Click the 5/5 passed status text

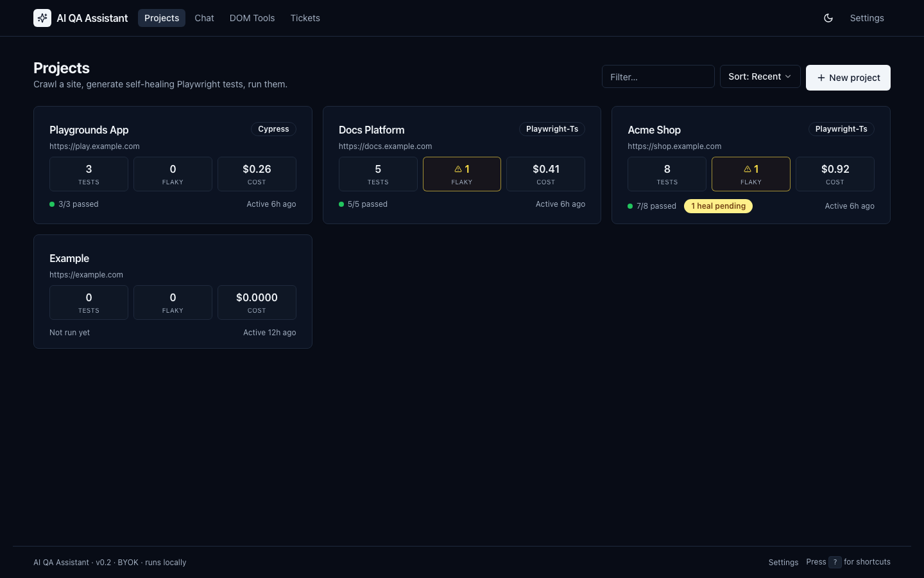pyautogui.click(x=368, y=204)
